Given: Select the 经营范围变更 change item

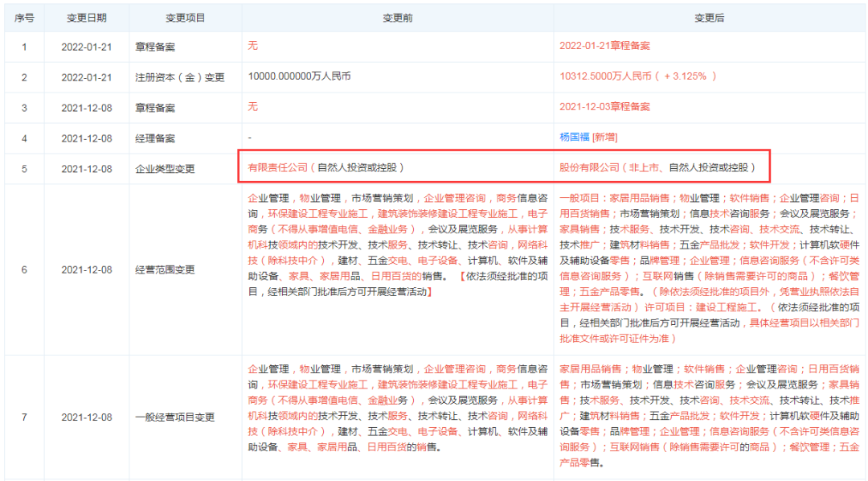Looking at the screenshot, I should (x=165, y=269).
